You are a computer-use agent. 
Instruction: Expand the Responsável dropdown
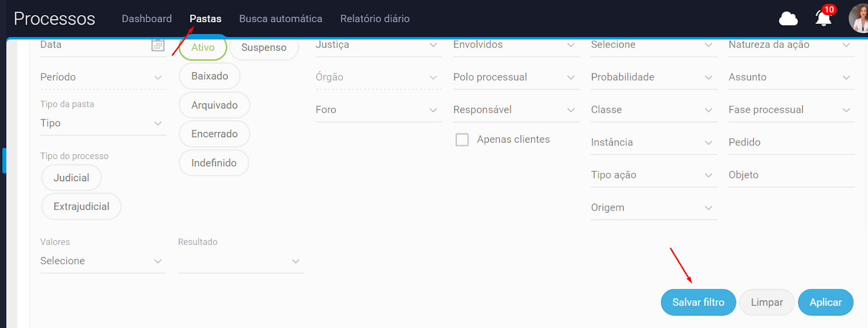pyautogui.click(x=515, y=110)
